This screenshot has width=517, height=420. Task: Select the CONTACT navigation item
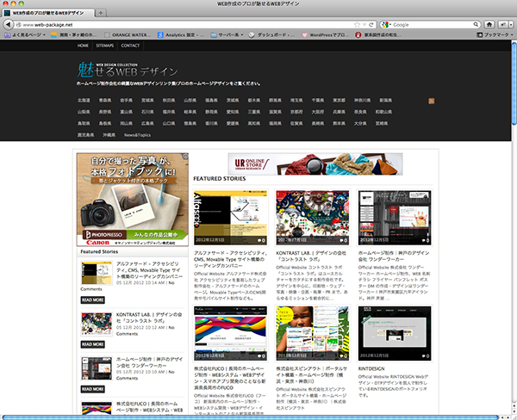(131, 45)
